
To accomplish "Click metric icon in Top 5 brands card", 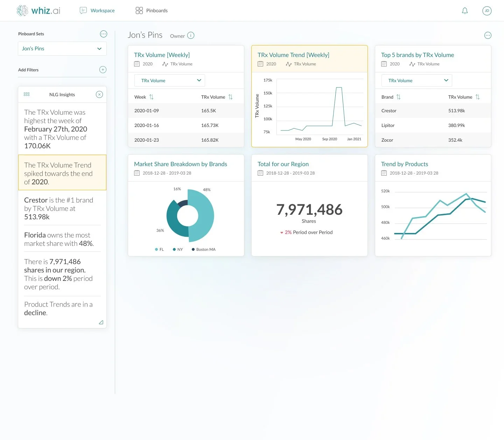I will point(412,64).
